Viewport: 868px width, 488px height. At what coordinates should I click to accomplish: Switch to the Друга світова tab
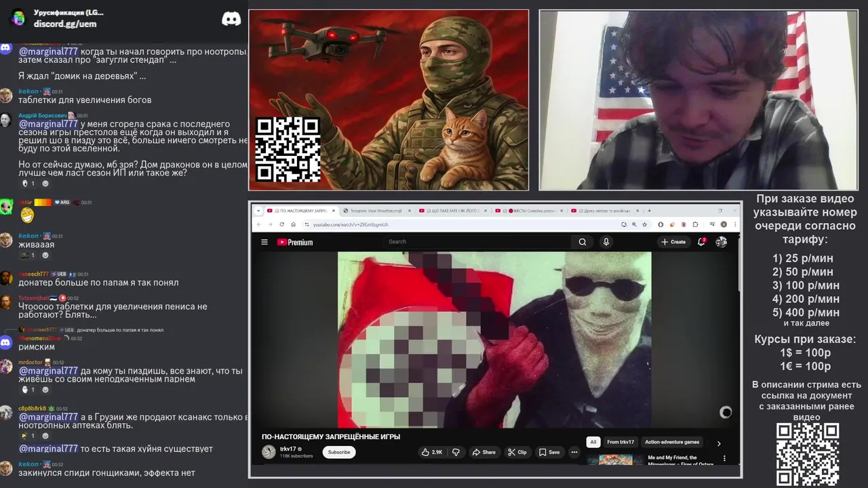tap(605, 211)
